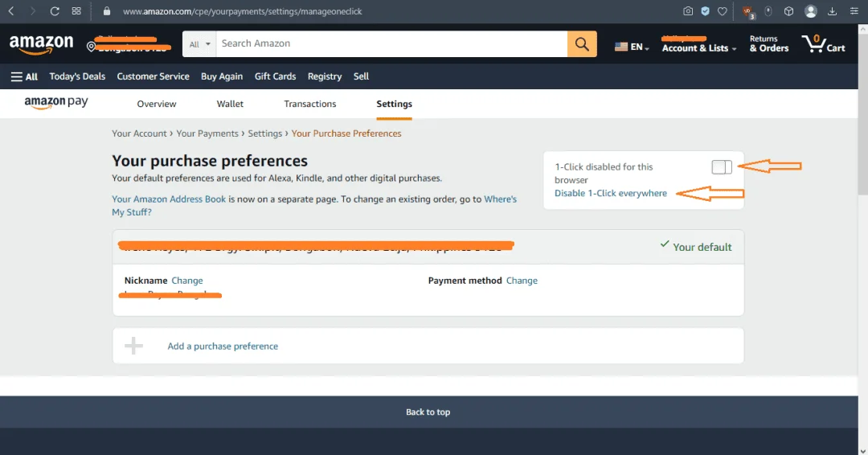
Task: Change the Payment method
Action: pyautogui.click(x=522, y=281)
